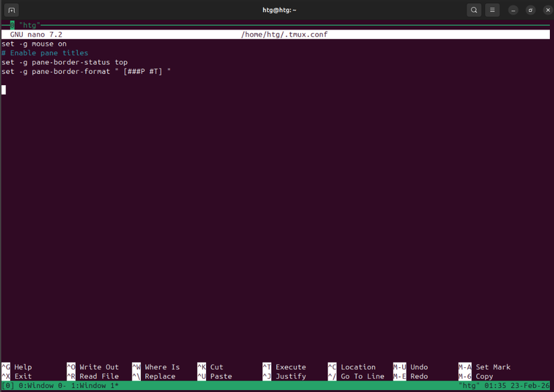Exit nano via the Exit shortcut
The image size is (554, 392).
click(18, 376)
